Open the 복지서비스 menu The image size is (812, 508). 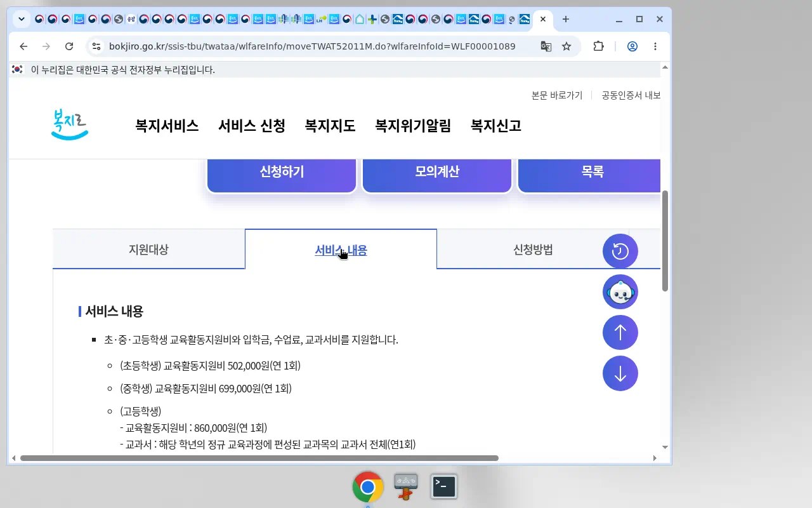167,126
